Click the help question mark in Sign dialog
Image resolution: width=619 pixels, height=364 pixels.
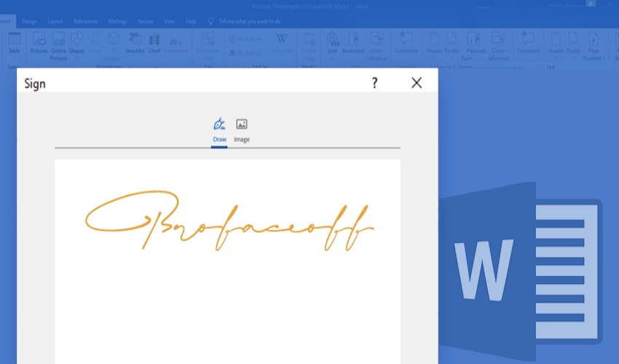point(374,83)
